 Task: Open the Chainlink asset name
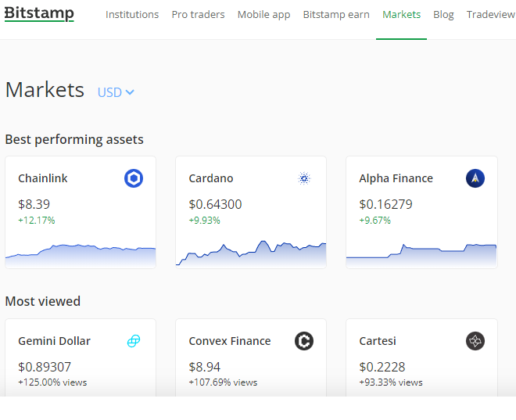[43, 178]
